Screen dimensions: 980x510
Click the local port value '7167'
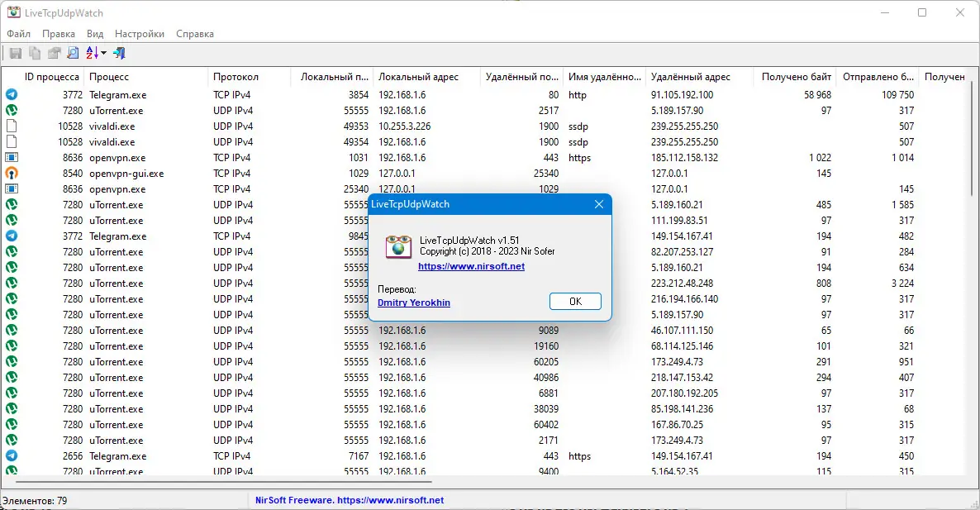[359, 456]
